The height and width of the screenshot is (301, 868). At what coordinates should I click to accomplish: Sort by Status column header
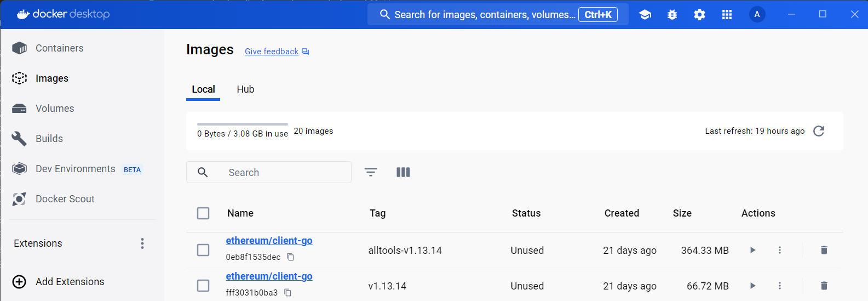click(x=526, y=213)
